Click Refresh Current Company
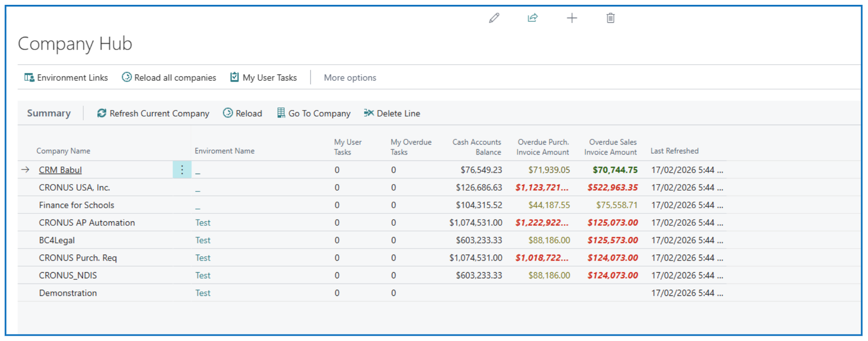Viewport: 868px width, 341px height. point(153,114)
